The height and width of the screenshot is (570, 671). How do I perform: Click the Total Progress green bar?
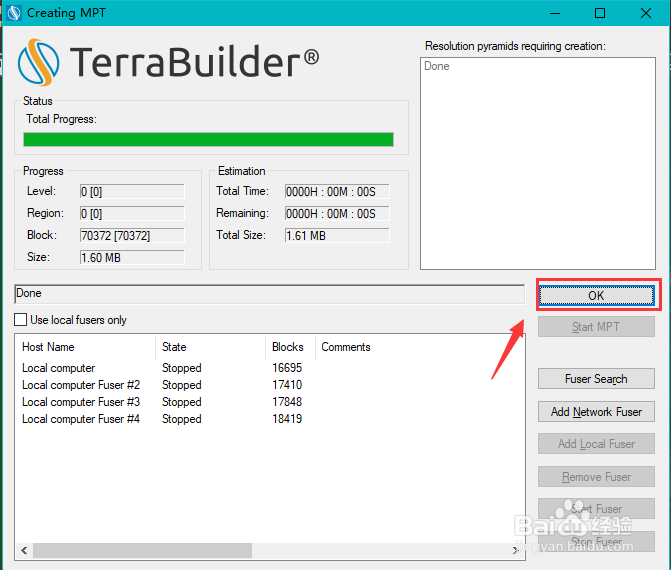coord(208,140)
